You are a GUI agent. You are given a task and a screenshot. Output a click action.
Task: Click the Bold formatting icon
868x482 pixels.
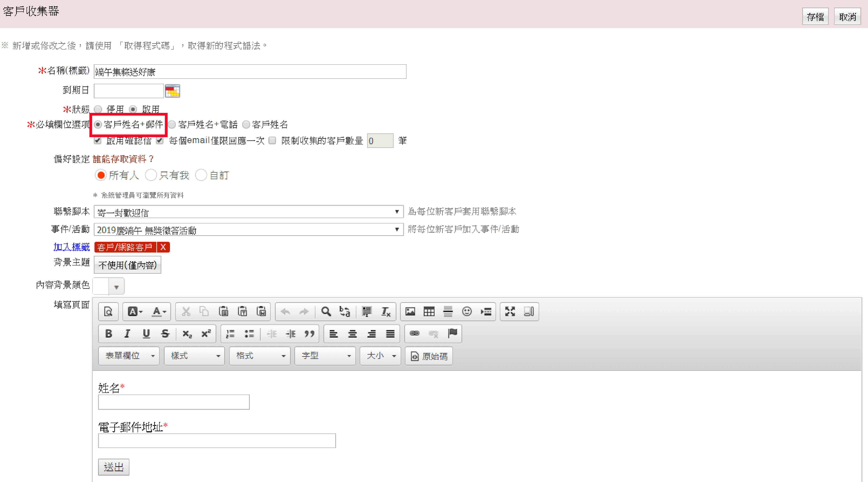108,333
